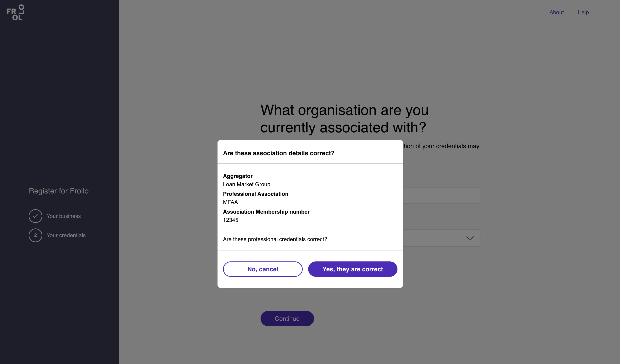Click the Frollo logo
620x364 pixels.
[15, 12]
